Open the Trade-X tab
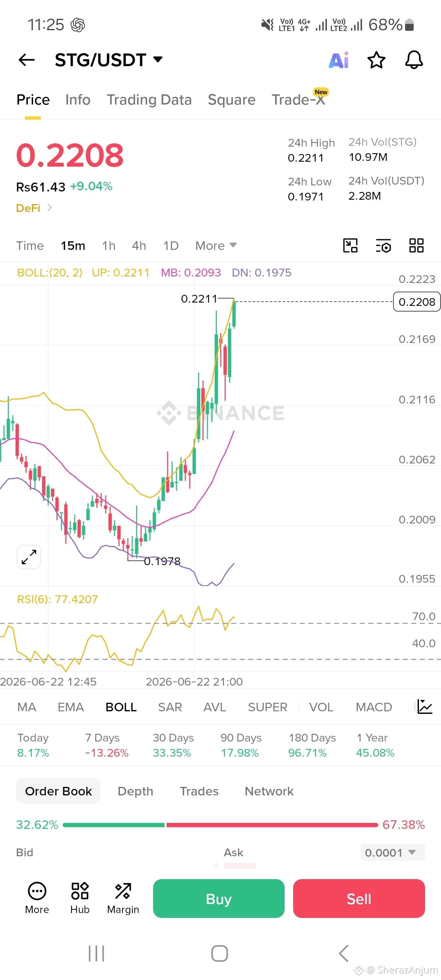The height and width of the screenshot is (980, 441). click(x=299, y=100)
